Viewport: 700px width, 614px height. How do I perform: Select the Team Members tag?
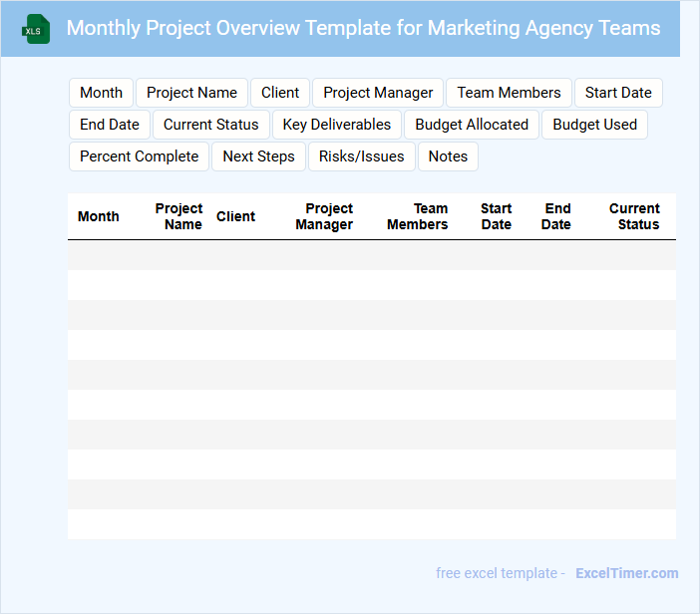509,93
